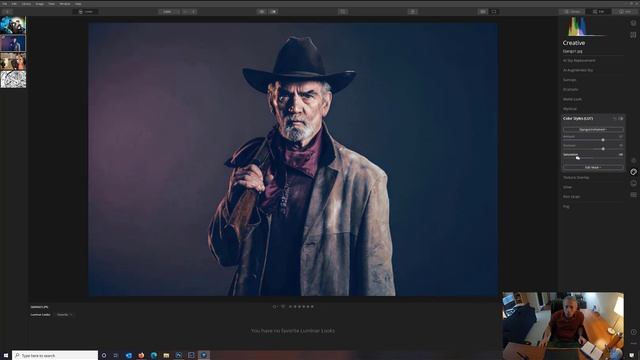Select the Creative tools palette icon
Screen dimensions: 640x360
tap(633, 172)
